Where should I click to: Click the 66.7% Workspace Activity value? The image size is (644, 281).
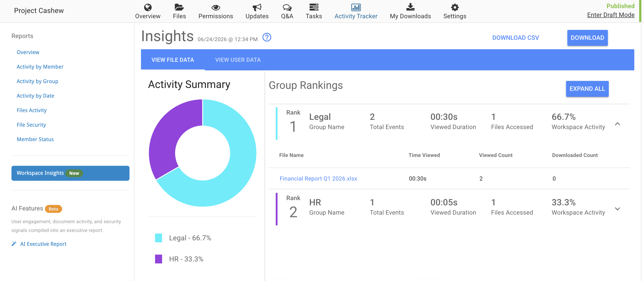point(563,117)
